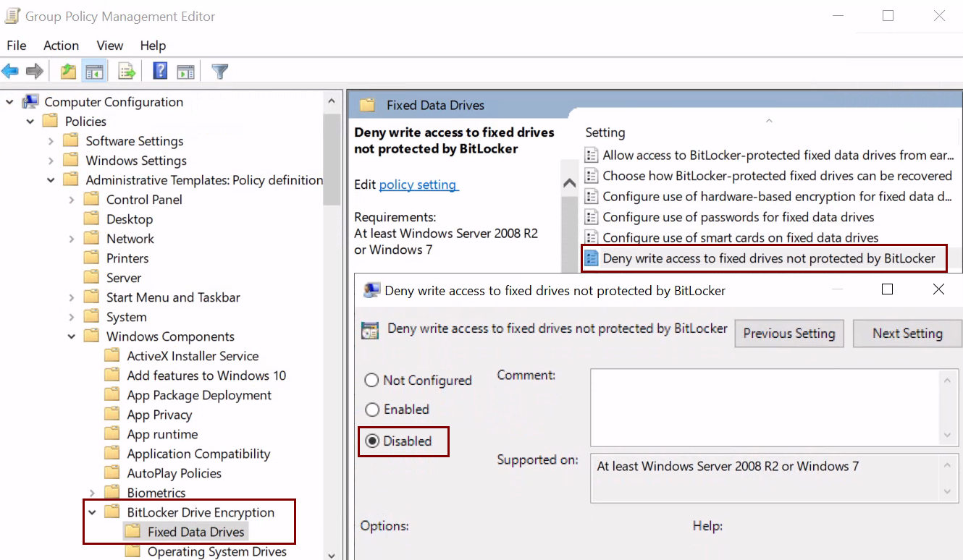Select the Disabled radio button
963x560 pixels.
372,441
